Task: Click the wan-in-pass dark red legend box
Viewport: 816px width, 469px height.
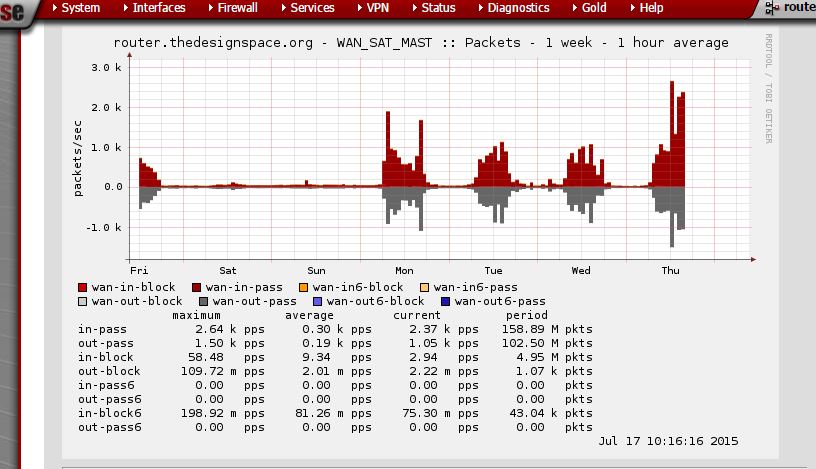Action: [197, 287]
